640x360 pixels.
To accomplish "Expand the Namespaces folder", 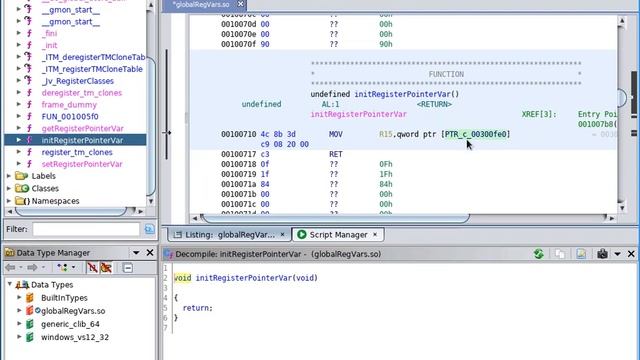I will point(9,201).
